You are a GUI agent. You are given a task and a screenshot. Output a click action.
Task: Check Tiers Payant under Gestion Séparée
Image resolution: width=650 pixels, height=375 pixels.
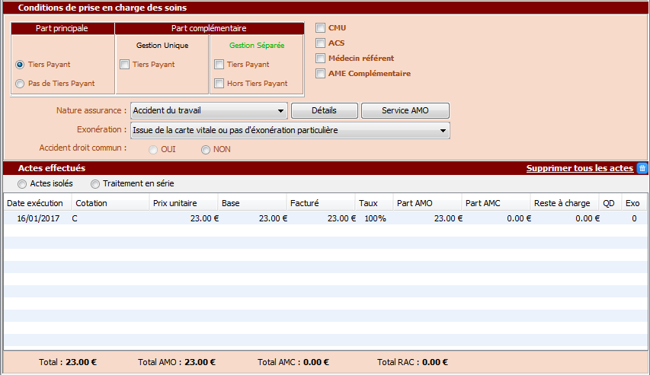click(219, 64)
